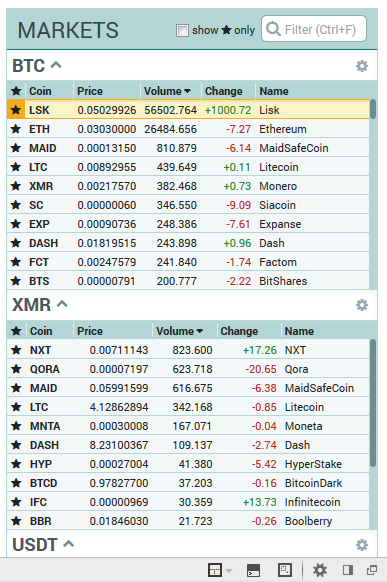Viewport: 387px width, 582px height.
Task: Sort XMR table by Price column
Action: tap(90, 331)
